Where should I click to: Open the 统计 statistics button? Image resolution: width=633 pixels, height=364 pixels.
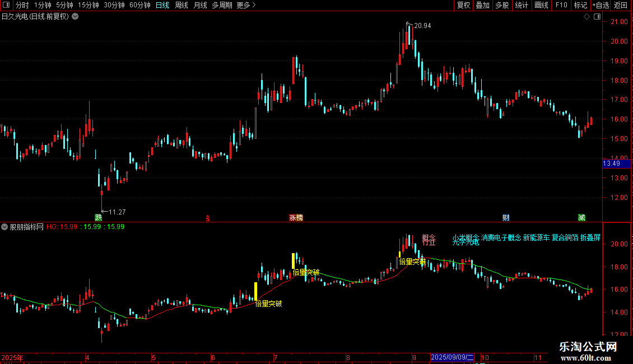(522, 5)
